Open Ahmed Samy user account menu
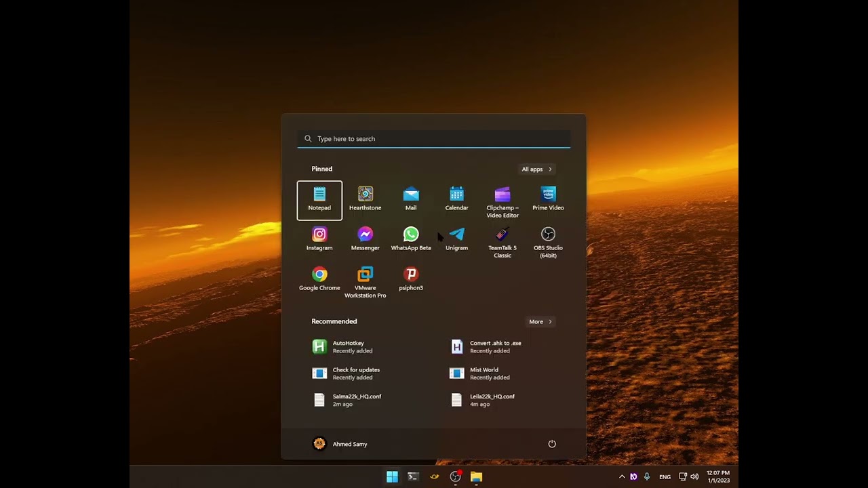This screenshot has height=488, width=868. [340, 444]
